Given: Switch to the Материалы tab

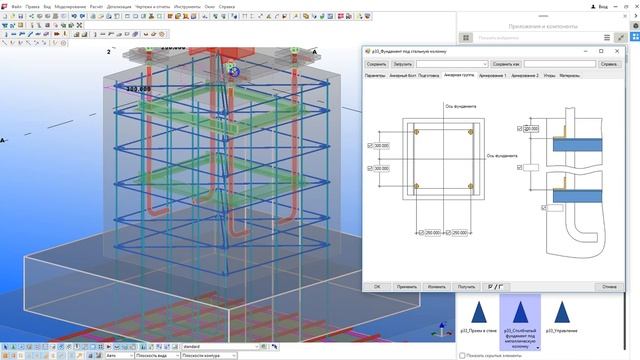Looking at the screenshot, I should [x=569, y=76].
